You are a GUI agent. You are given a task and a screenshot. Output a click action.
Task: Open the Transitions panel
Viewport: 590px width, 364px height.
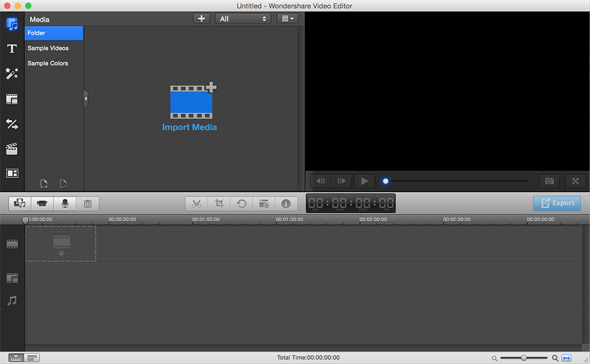coord(12,124)
